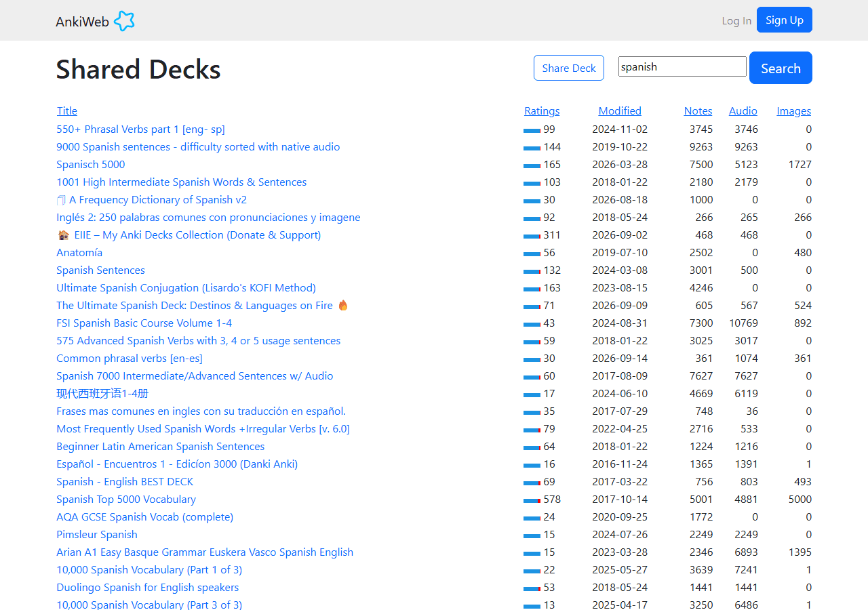The height and width of the screenshot is (610, 868).
Task: Open 'Common phrasal verbs [en-es]' deck
Action: pos(130,358)
